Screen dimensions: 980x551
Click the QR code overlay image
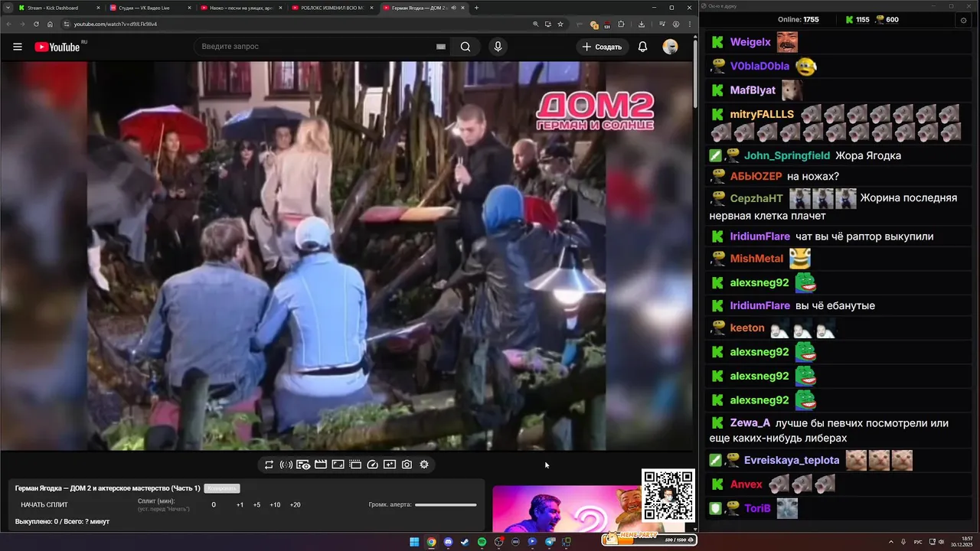[668, 496]
